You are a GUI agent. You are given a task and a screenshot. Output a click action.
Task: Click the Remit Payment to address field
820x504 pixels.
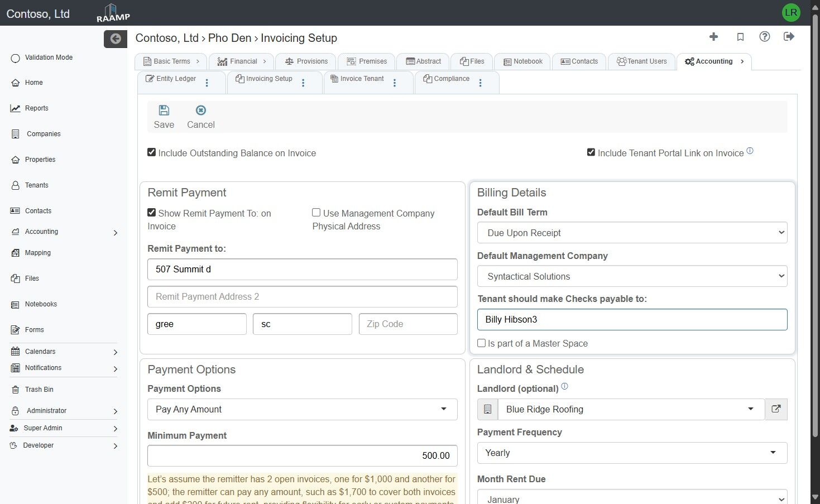click(302, 269)
